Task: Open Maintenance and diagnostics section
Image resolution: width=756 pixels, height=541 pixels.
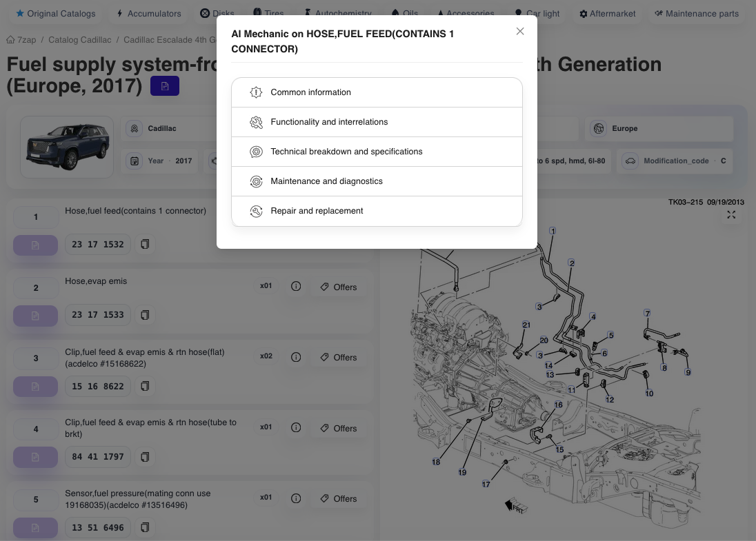Action: 377,182
